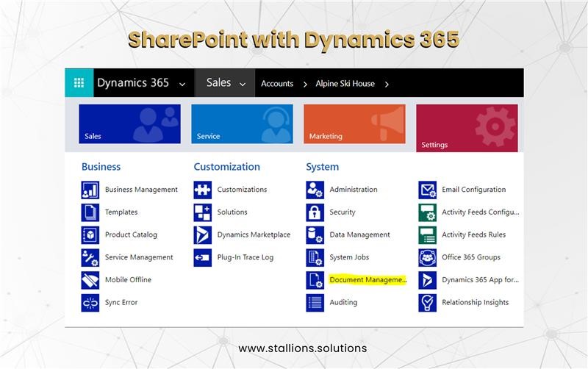Open the Alpine Ski House record
This screenshot has width=588, height=369.
pyautogui.click(x=345, y=84)
